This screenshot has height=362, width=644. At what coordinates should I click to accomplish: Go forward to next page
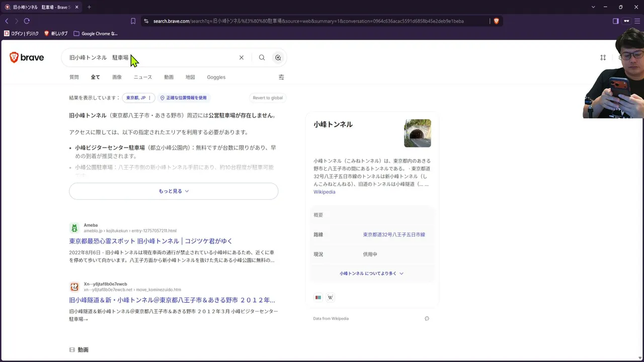pos(17,21)
